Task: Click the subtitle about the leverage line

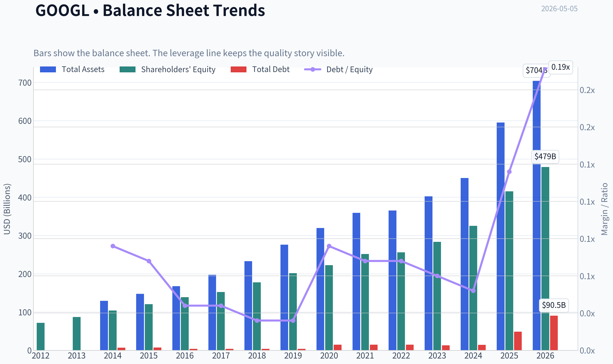Action: (189, 53)
